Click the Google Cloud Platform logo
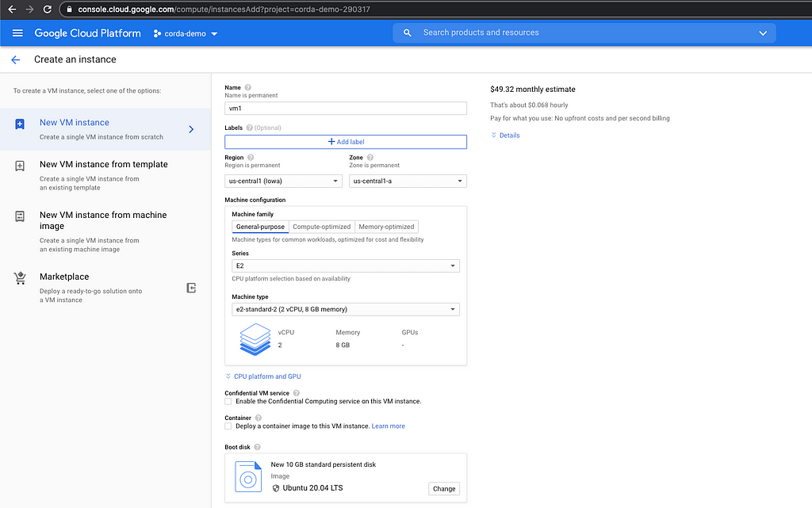The image size is (812, 508). click(x=87, y=33)
